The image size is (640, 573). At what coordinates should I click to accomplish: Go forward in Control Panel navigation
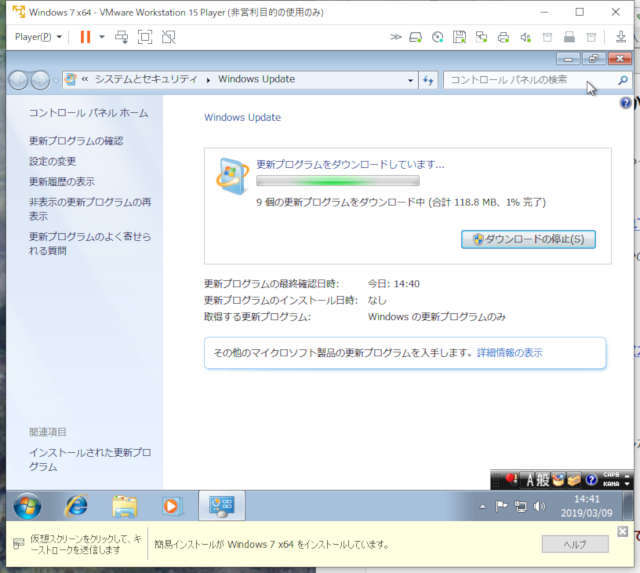point(40,80)
